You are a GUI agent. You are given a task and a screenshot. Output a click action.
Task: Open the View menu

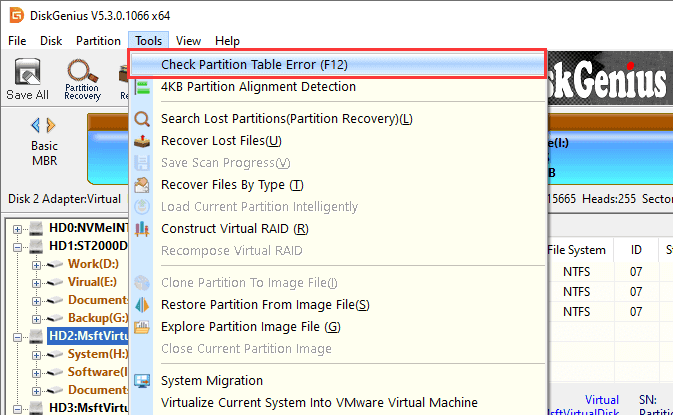188,41
